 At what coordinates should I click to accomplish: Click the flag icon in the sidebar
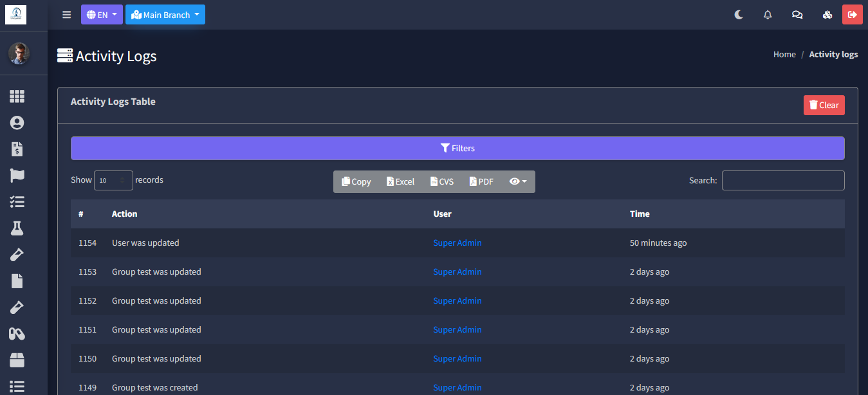[x=17, y=176]
